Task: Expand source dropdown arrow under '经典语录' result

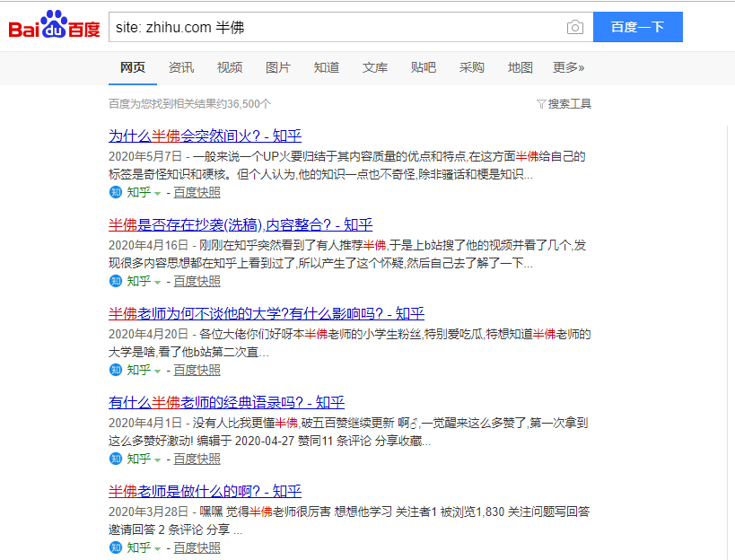Action: click(x=158, y=460)
